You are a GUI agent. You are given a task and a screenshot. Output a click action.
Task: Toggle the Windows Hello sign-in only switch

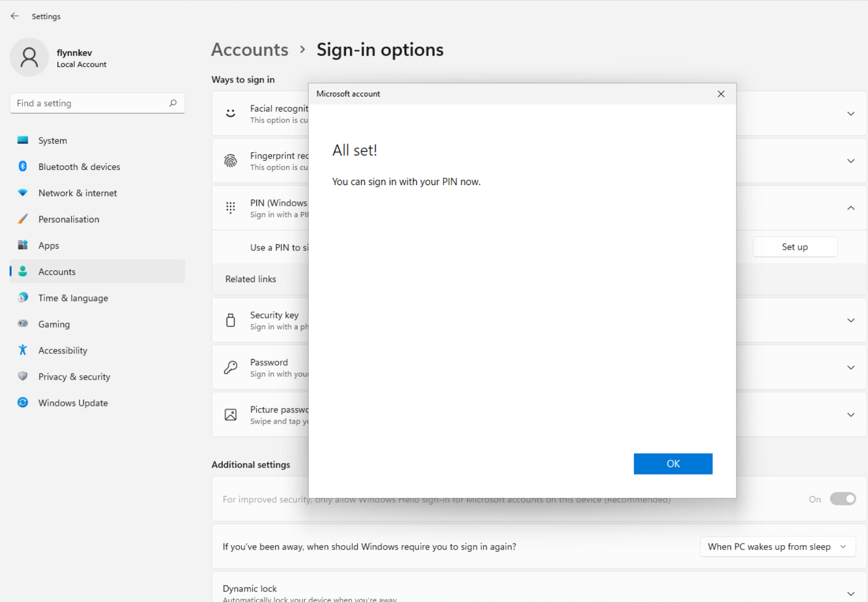pos(842,499)
